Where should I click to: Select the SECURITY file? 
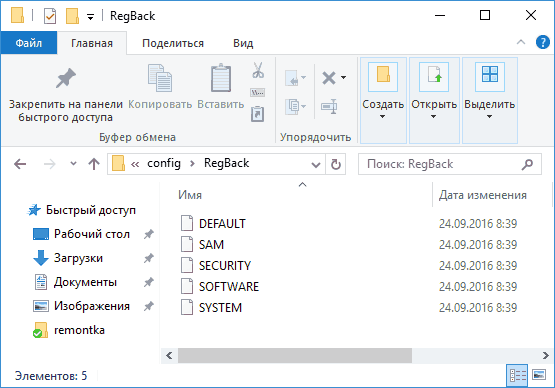pos(225,266)
